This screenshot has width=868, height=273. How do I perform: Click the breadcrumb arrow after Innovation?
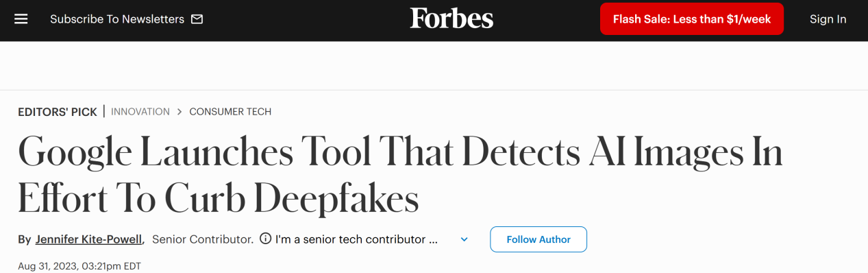179,112
